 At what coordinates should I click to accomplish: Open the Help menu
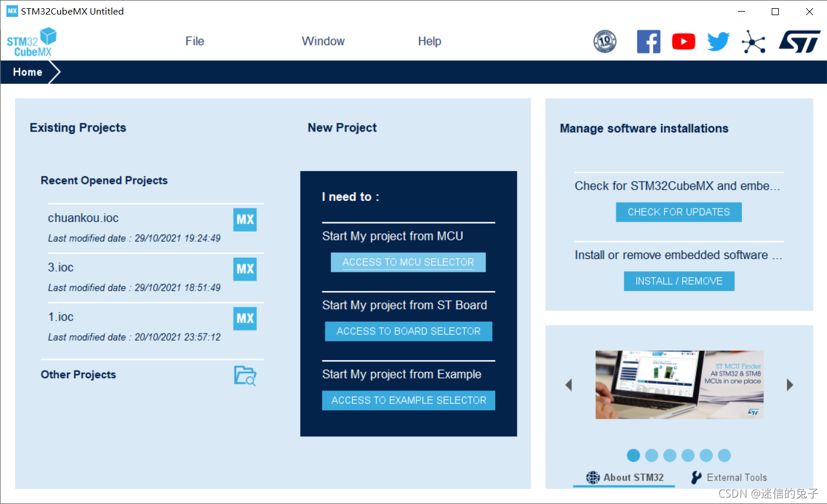(x=430, y=41)
